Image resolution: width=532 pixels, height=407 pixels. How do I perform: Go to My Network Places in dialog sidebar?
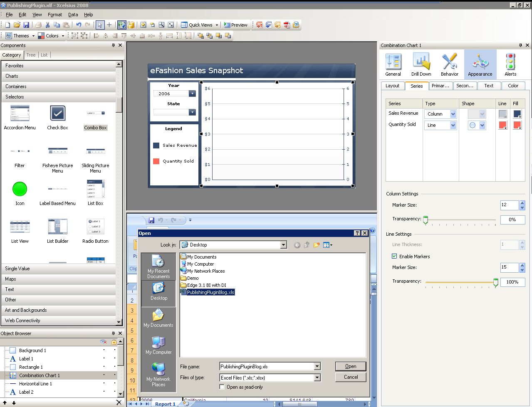(x=158, y=374)
